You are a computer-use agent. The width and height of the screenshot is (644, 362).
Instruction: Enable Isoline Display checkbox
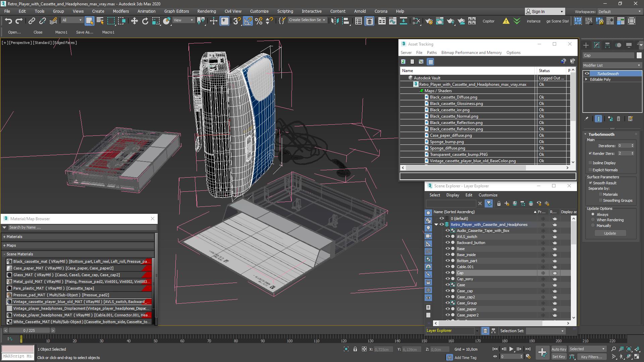click(590, 163)
